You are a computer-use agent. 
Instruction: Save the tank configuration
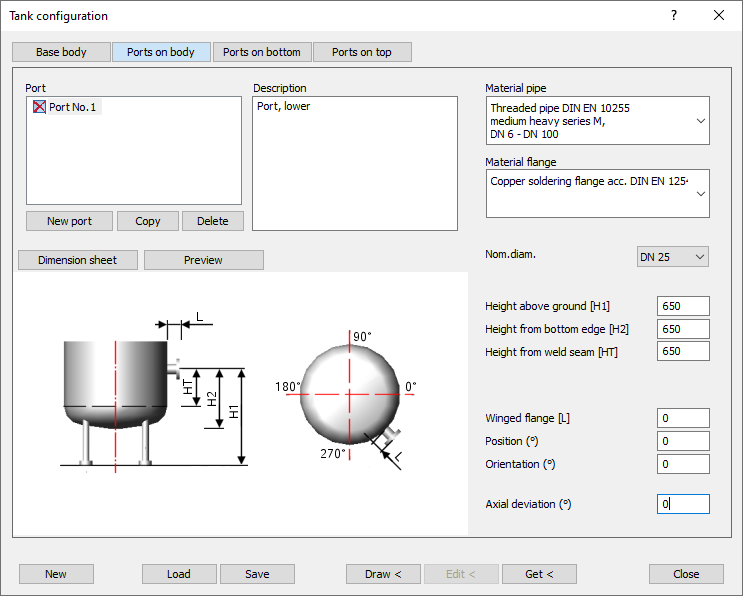[x=257, y=574]
